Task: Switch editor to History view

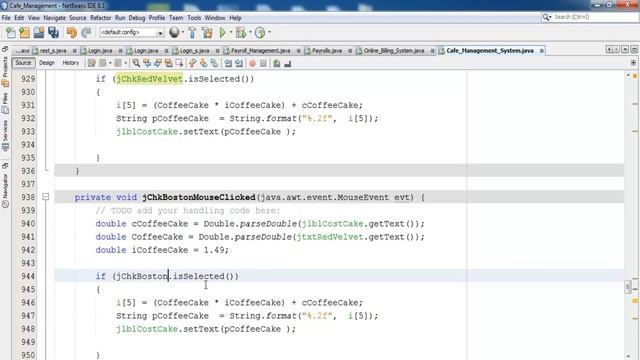Action: pyautogui.click(x=71, y=63)
